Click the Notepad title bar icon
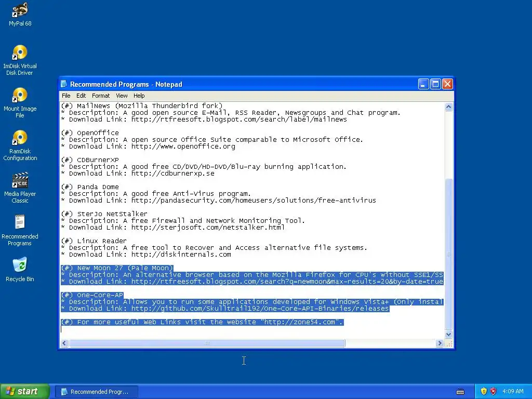Screen dimensions: 532x399 (64, 84)
